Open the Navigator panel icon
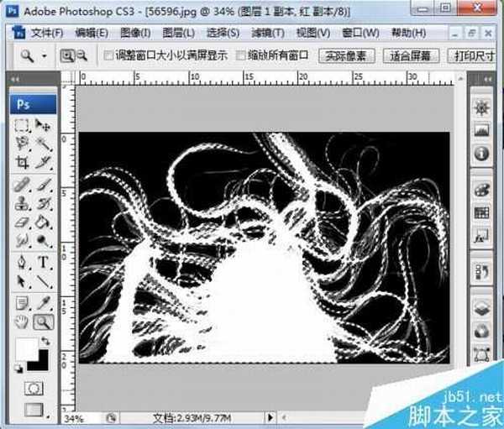Viewport: 504px width, 429px height. [x=481, y=107]
